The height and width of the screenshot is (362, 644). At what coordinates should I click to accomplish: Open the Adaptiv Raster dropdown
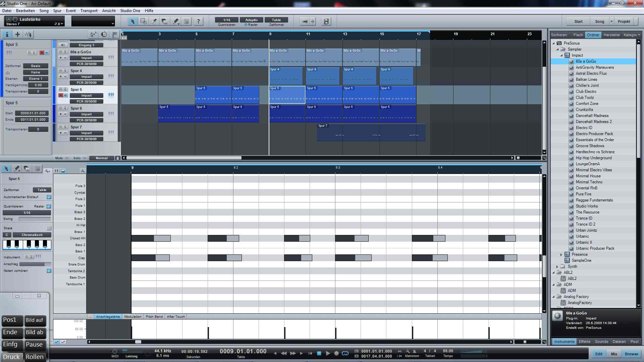(251, 20)
